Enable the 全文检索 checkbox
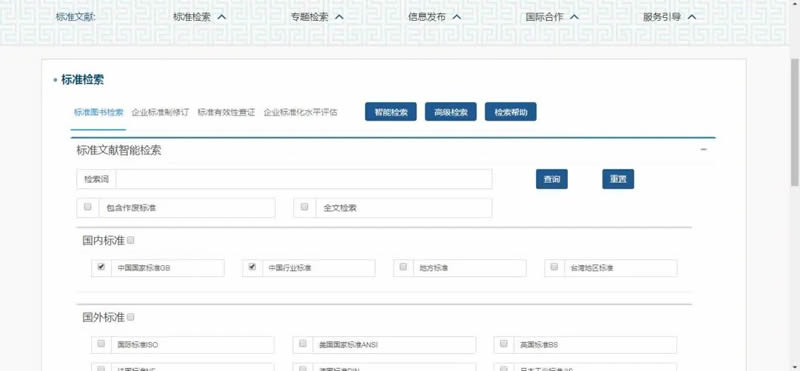 tap(305, 207)
